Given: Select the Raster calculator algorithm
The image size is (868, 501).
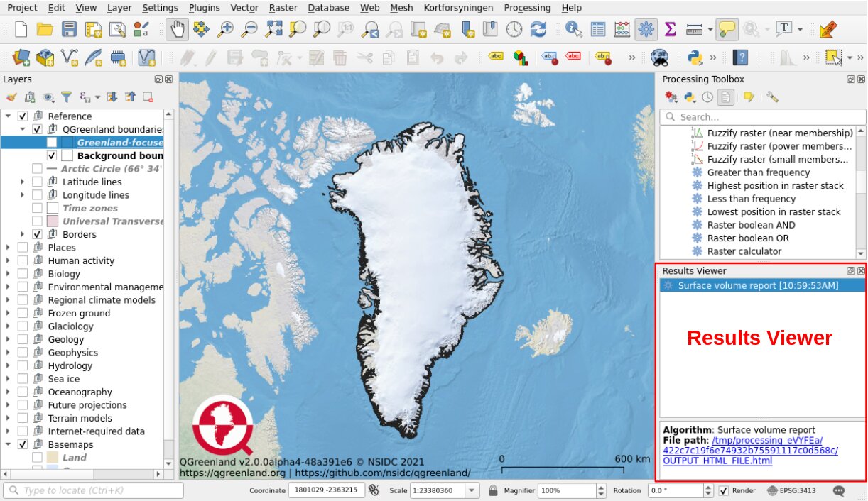Looking at the screenshot, I should 744,251.
